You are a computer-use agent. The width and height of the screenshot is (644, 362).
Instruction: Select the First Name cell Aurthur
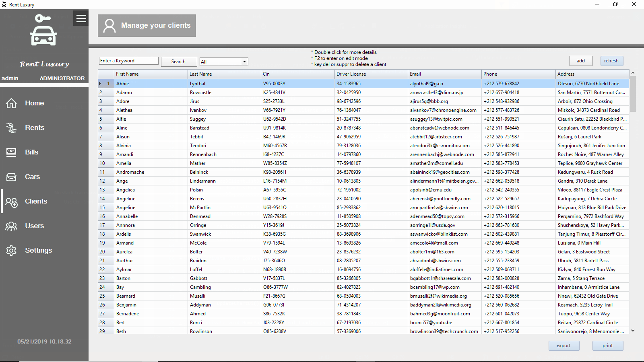coord(151,261)
